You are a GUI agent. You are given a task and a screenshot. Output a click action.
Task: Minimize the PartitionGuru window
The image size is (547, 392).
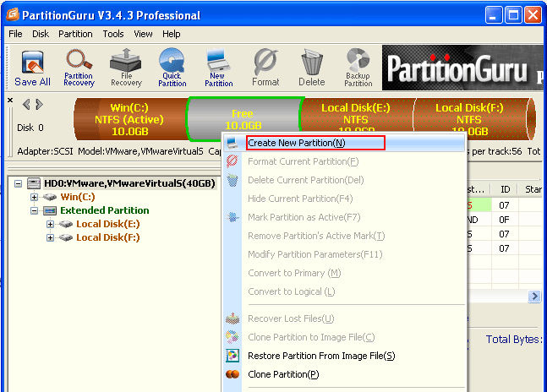pyautogui.click(x=493, y=15)
